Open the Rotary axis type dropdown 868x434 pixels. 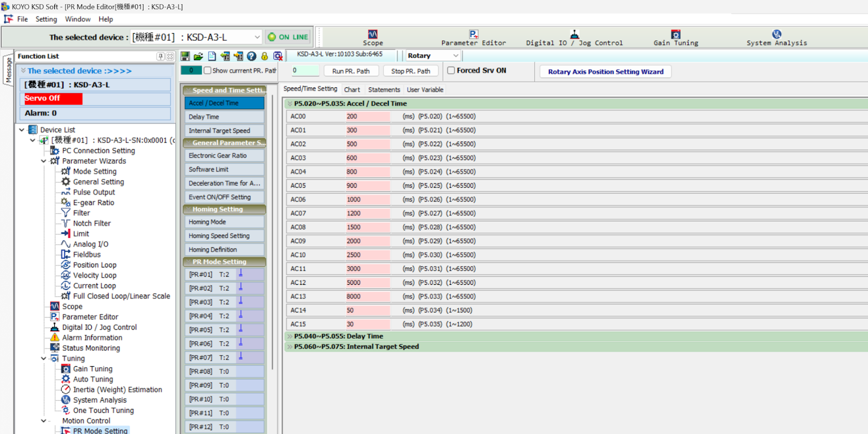pos(456,56)
